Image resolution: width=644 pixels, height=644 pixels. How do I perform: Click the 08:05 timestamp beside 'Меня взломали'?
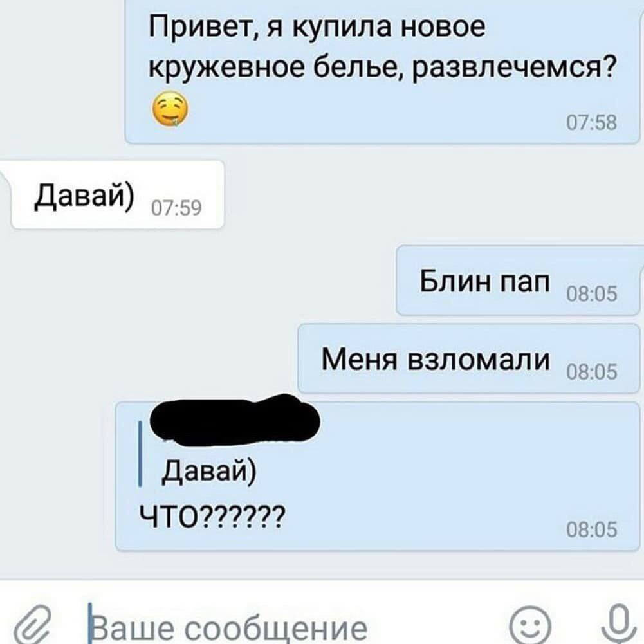[591, 372]
